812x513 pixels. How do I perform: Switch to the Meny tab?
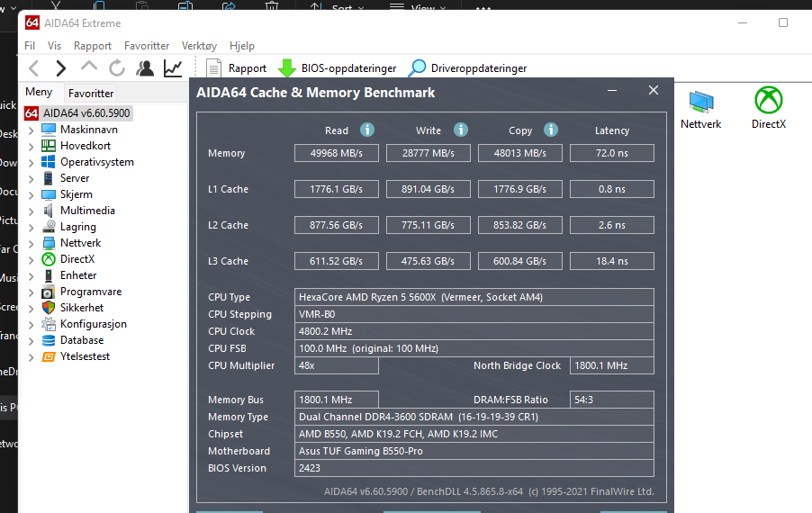click(x=39, y=92)
